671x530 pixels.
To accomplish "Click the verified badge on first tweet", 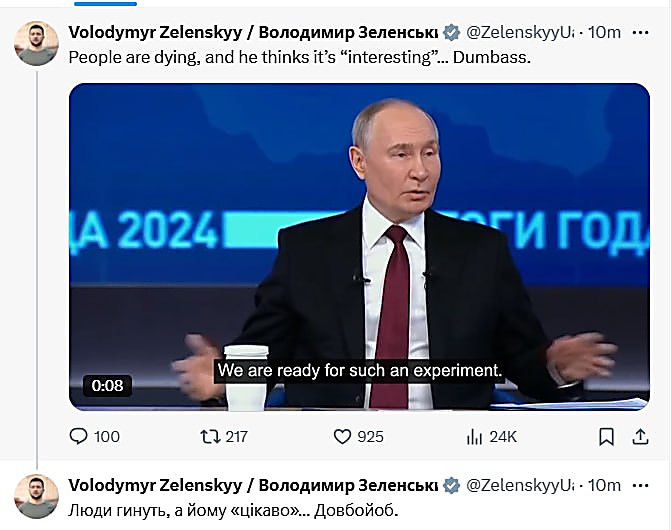I will coord(451,32).
